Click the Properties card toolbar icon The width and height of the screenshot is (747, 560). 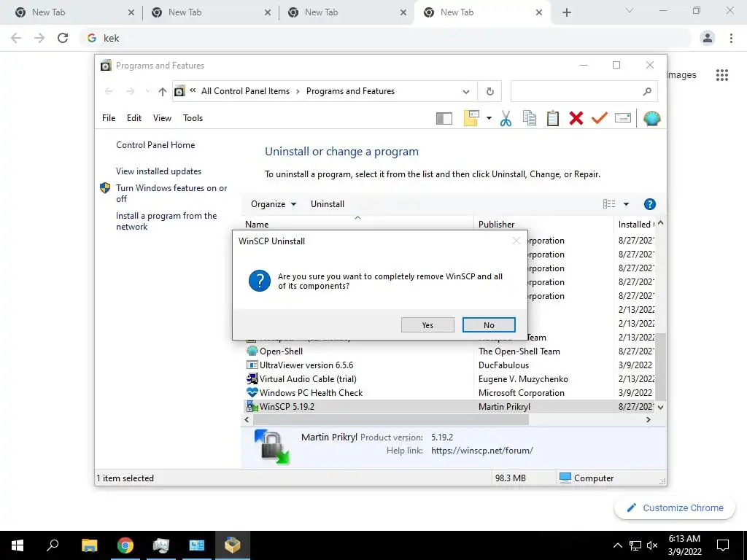[623, 117]
